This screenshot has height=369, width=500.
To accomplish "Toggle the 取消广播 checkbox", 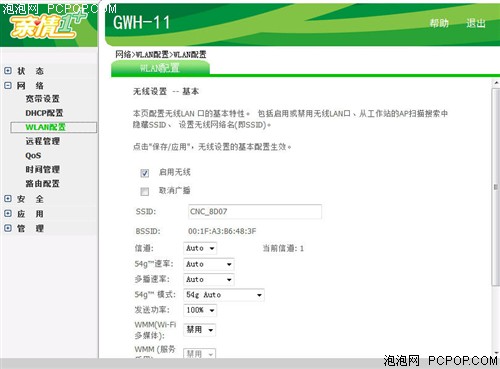I will tap(144, 191).
